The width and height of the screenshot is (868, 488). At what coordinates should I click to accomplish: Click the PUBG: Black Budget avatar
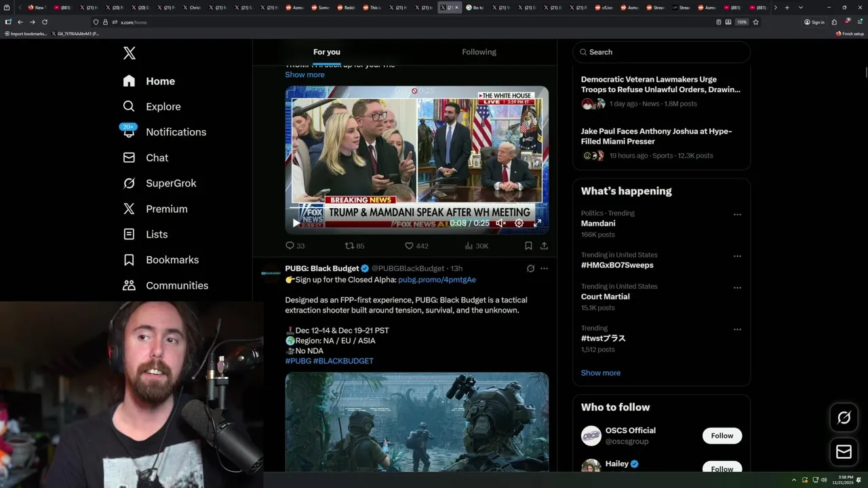[x=271, y=273]
